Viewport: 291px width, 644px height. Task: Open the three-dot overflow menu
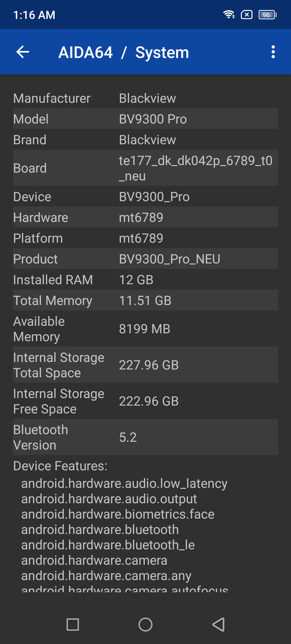(273, 52)
